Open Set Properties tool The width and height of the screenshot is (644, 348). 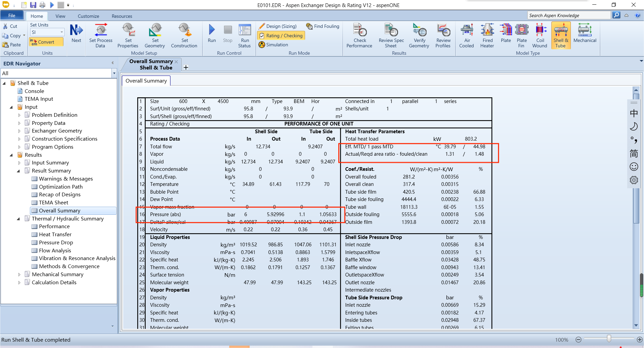(x=128, y=36)
